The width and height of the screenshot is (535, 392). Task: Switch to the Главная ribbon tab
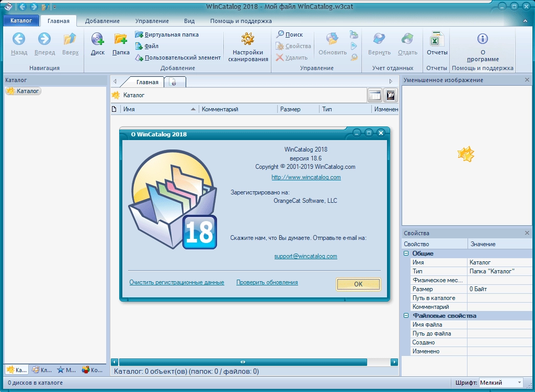[x=59, y=21]
